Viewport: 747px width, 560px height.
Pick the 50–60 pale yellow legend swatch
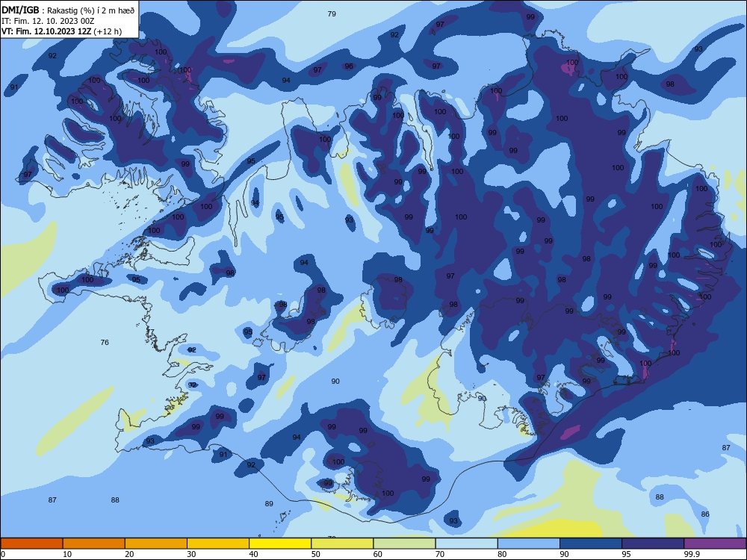click(343, 544)
